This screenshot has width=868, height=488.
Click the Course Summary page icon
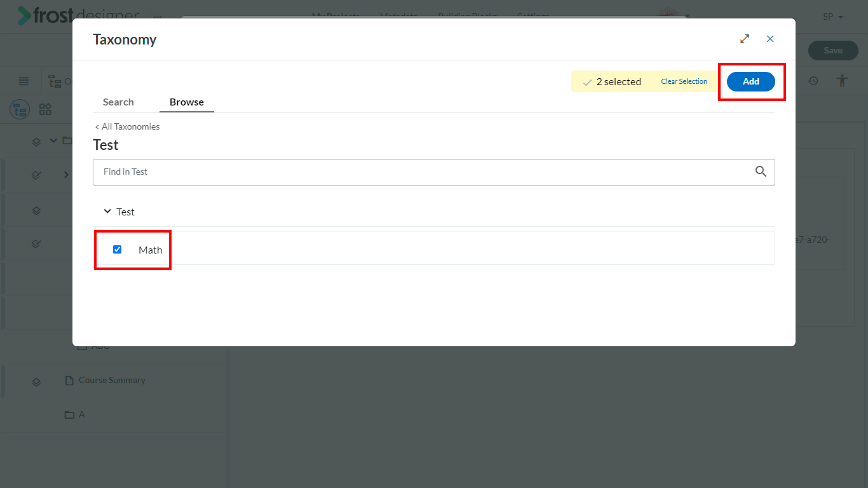click(x=70, y=381)
